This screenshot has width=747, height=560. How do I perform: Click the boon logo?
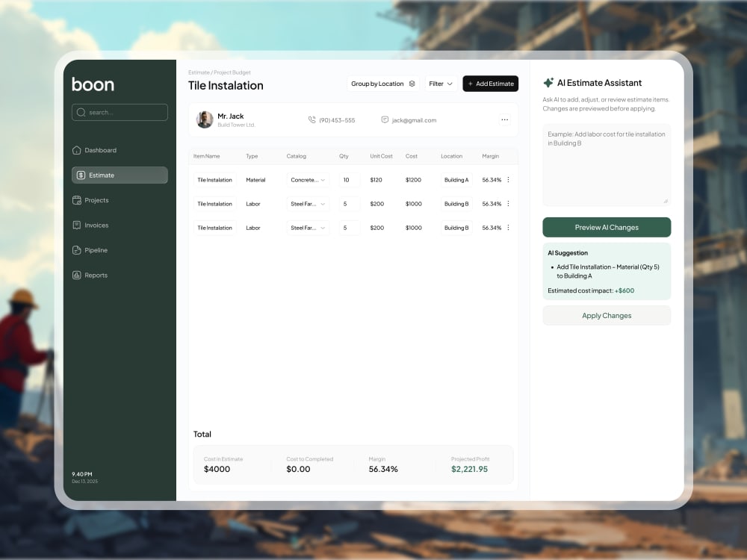coord(93,84)
